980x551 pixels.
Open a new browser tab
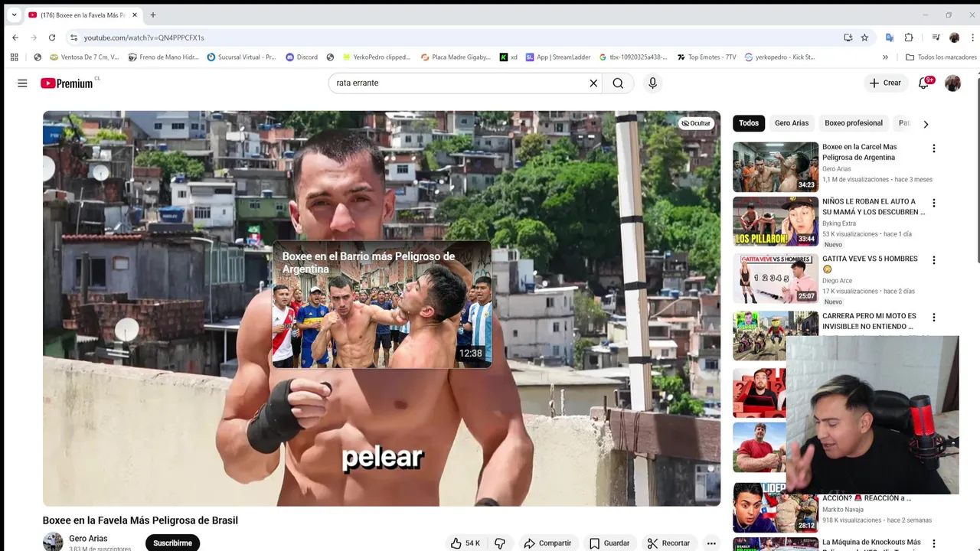[153, 15]
